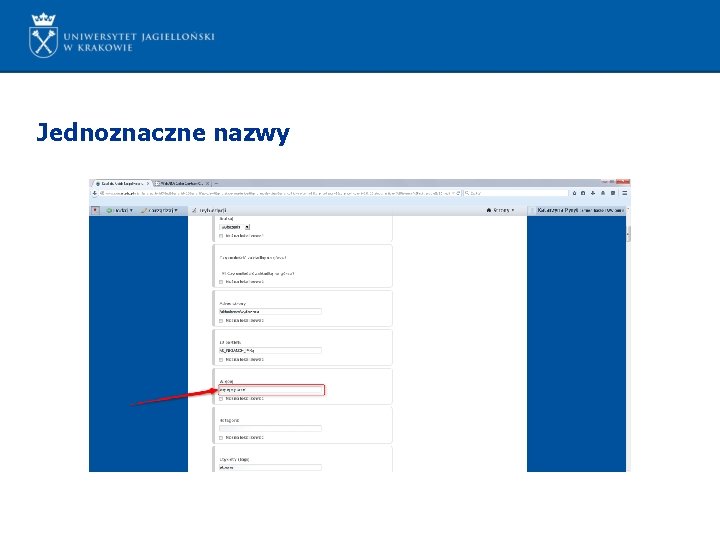Open a new browser tab with plus button
Screen dimensions: 720x540
click(216, 184)
